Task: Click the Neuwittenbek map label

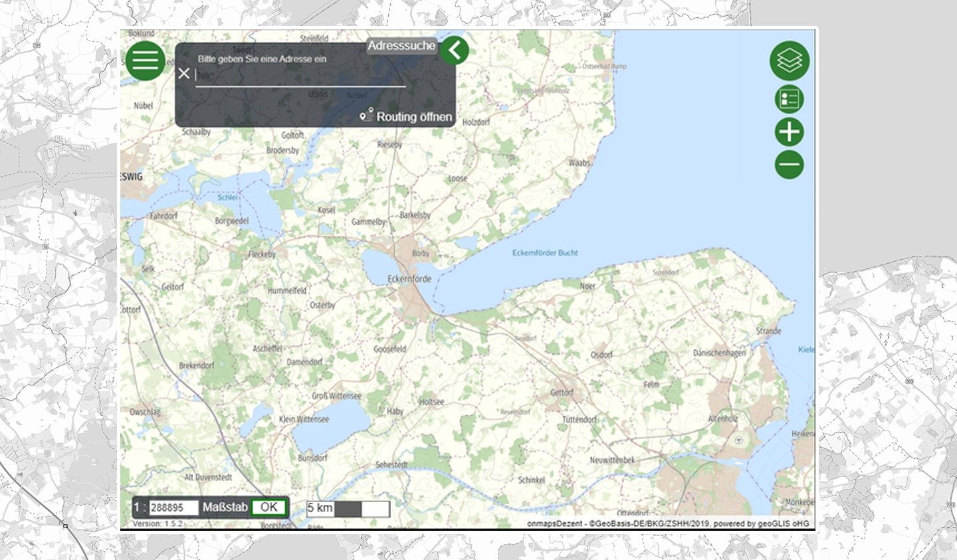Action: (612, 460)
